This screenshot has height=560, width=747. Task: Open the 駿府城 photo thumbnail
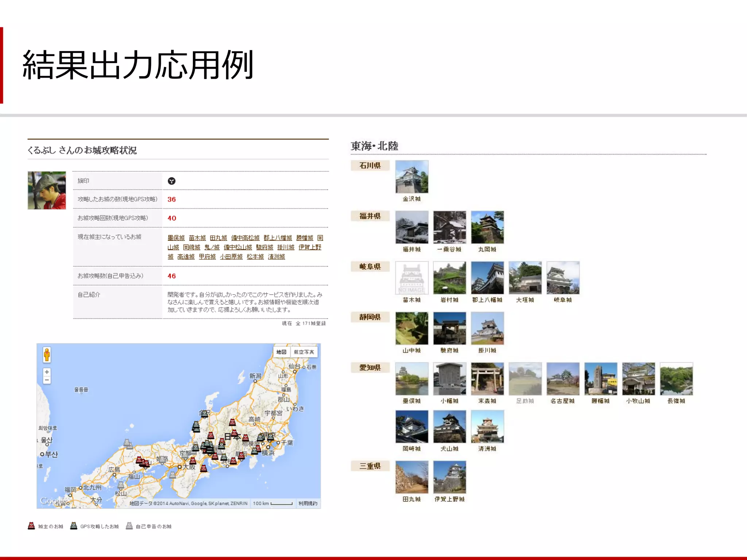450,328
